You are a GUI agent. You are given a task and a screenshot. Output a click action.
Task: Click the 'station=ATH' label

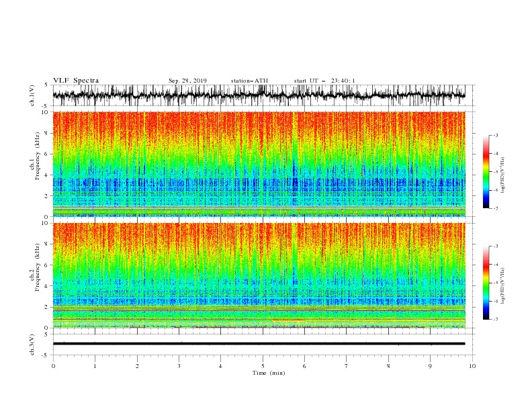click(x=249, y=81)
